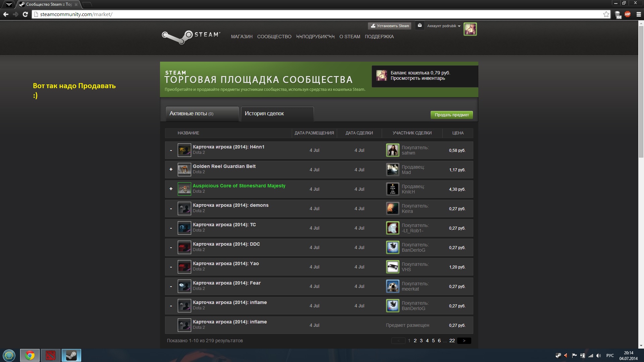Screen dimensions: 644x362
Task: Open the О STEAM menu item
Action: click(350, 37)
